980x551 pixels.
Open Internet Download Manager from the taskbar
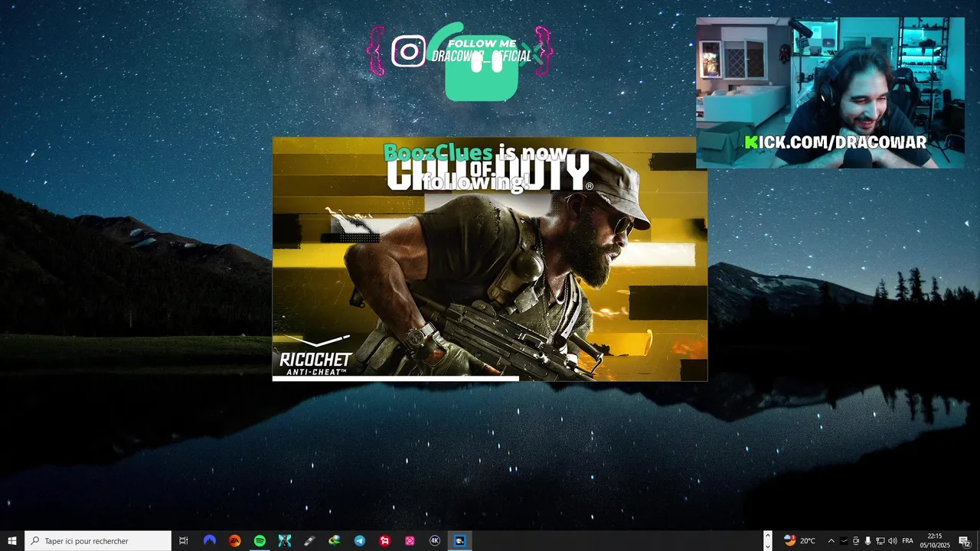[335, 540]
